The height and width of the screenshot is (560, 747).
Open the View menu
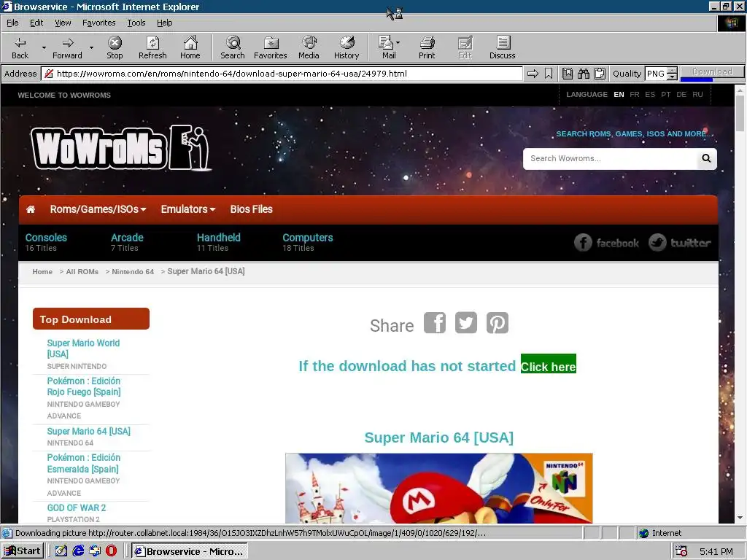click(x=63, y=23)
